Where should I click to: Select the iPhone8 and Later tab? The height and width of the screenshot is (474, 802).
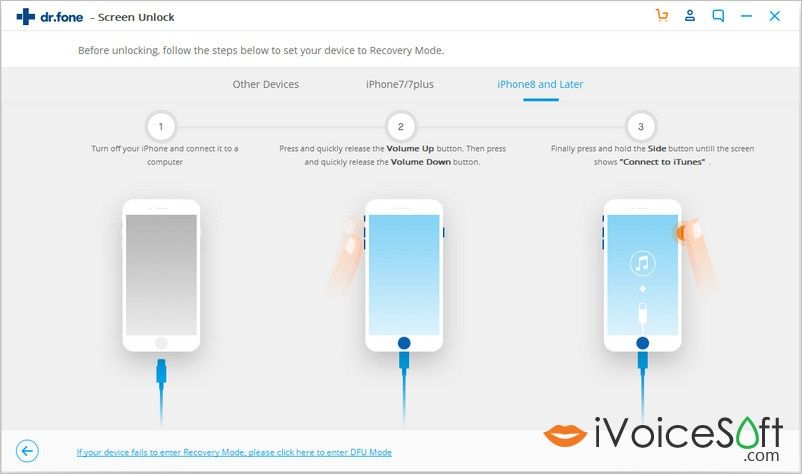coord(540,84)
